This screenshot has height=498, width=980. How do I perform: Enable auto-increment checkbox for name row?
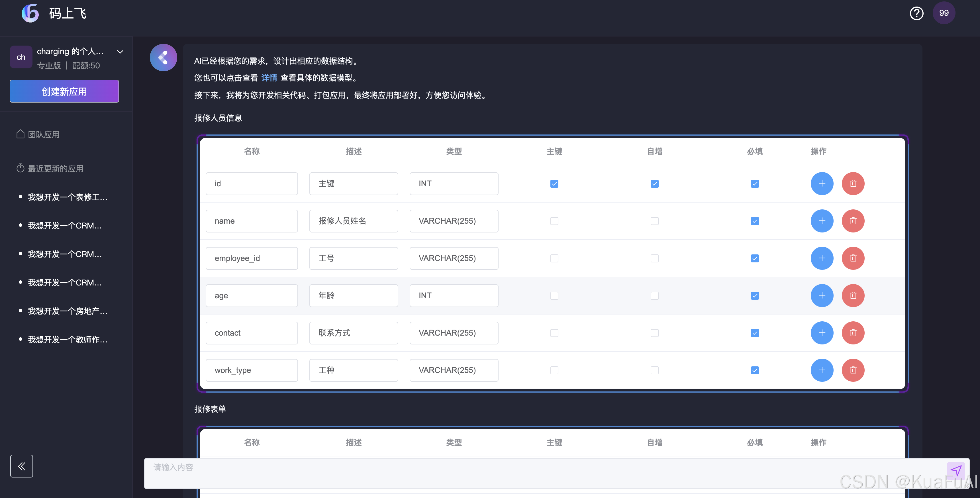[x=654, y=221]
